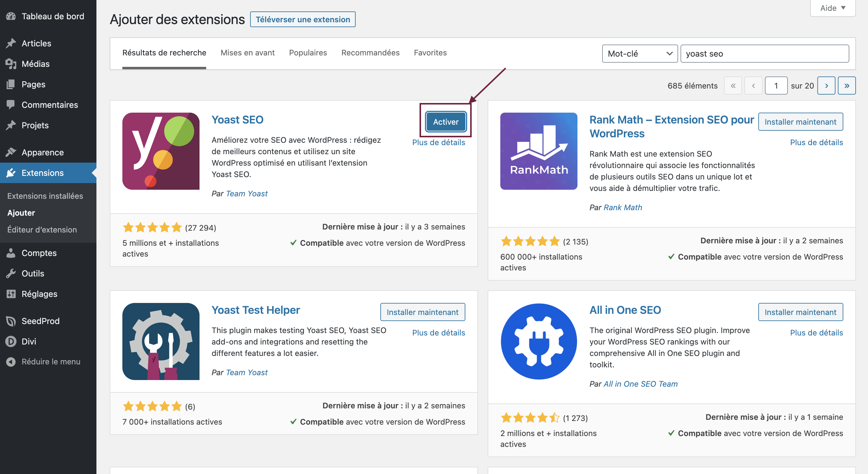The height and width of the screenshot is (474, 868).
Task: Click the Réduire le menu arrow icon
Action: [x=11, y=362]
